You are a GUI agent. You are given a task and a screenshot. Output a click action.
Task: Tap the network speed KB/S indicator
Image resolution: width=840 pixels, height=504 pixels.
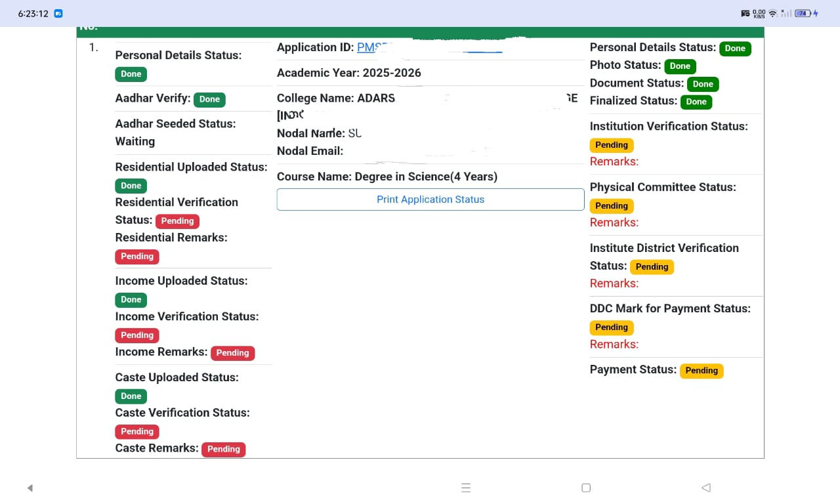759,13
